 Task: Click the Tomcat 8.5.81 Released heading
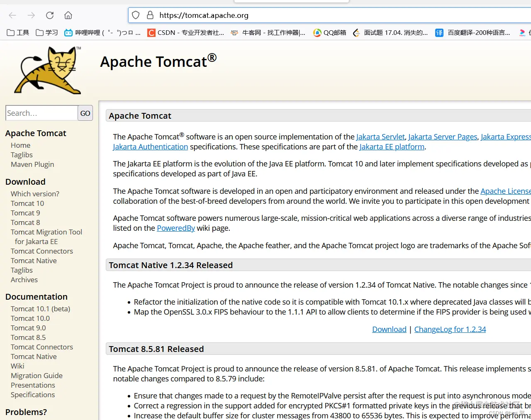(x=156, y=349)
